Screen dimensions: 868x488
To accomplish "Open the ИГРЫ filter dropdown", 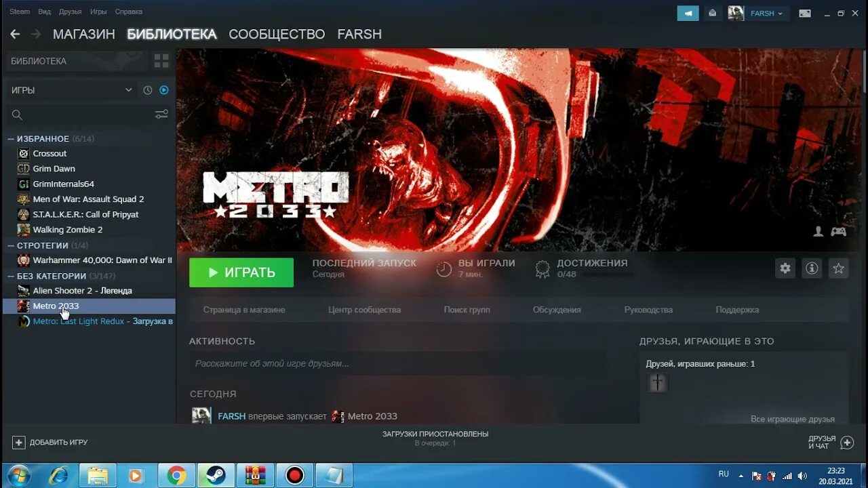I will (71, 90).
